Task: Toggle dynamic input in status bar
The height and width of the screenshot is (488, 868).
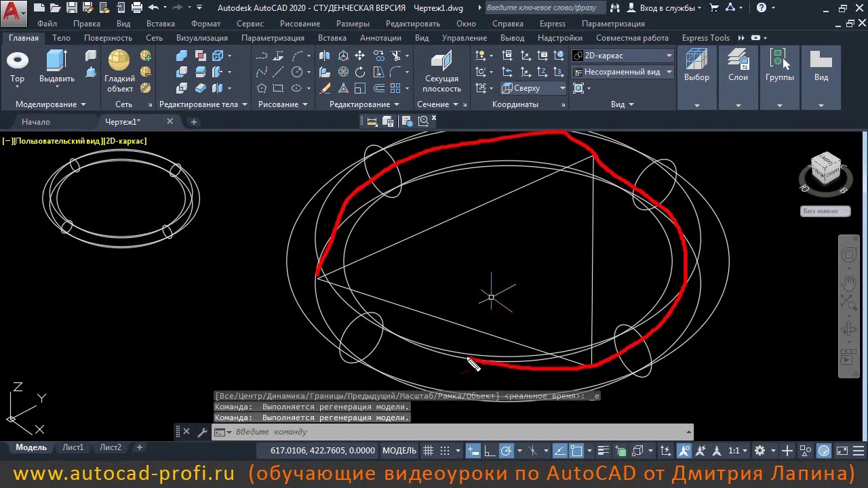Action: [x=473, y=451]
